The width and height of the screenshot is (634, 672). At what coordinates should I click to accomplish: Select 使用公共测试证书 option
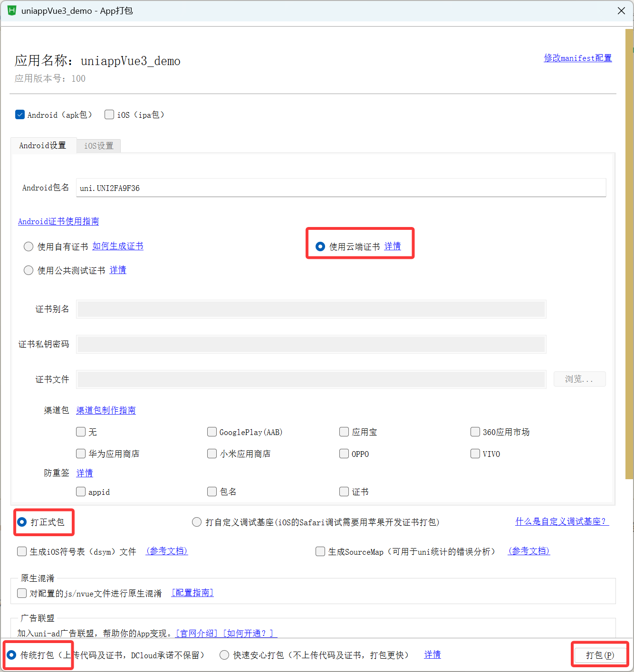28,270
